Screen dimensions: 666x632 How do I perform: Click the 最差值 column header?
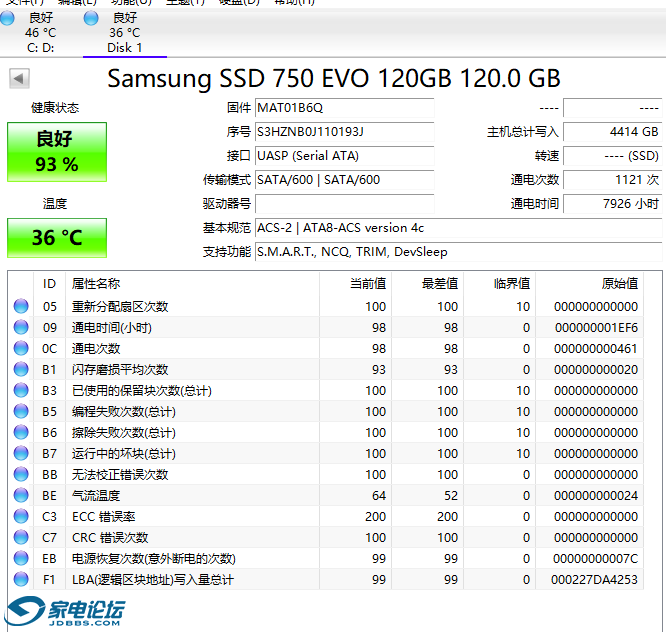coord(428,283)
